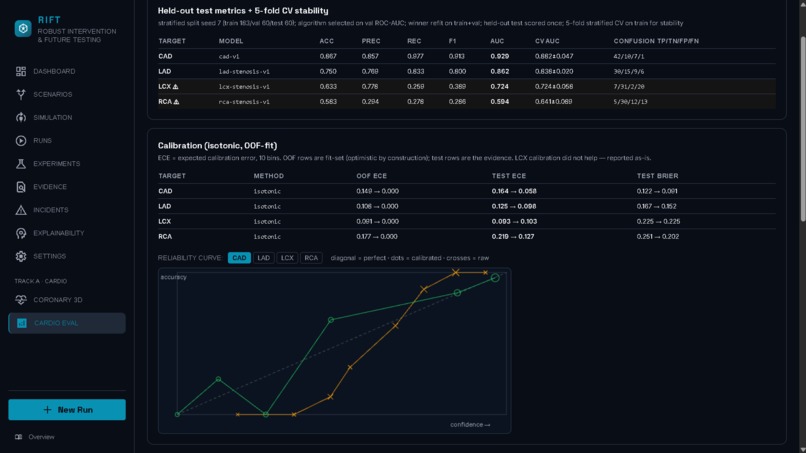Click LCX AUC value 0.724

point(499,87)
